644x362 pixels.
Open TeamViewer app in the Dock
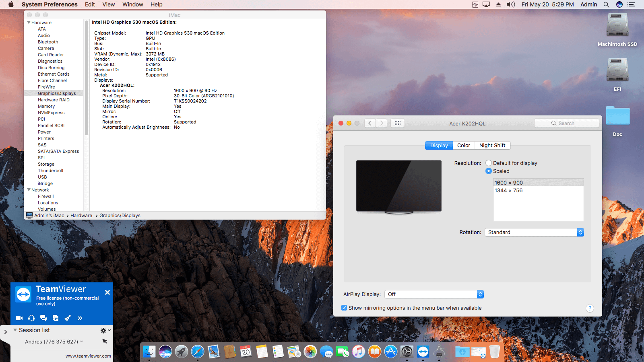pos(423,352)
